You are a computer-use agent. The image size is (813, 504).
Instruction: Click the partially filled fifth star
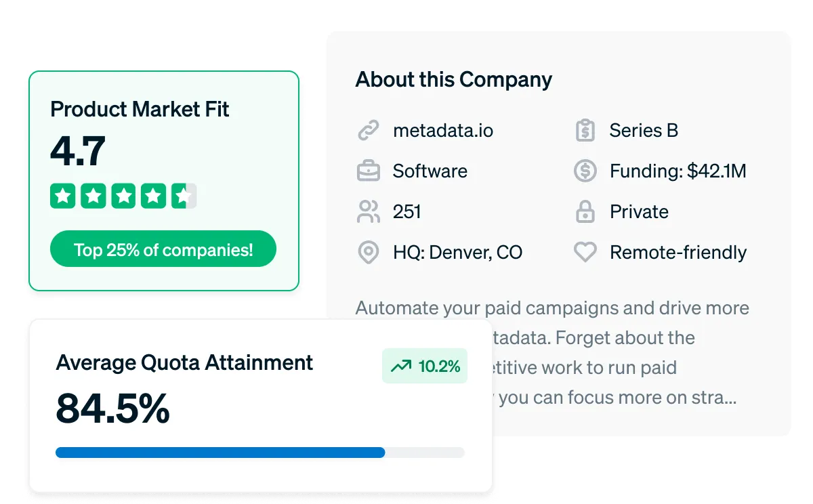tap(184, 196)
